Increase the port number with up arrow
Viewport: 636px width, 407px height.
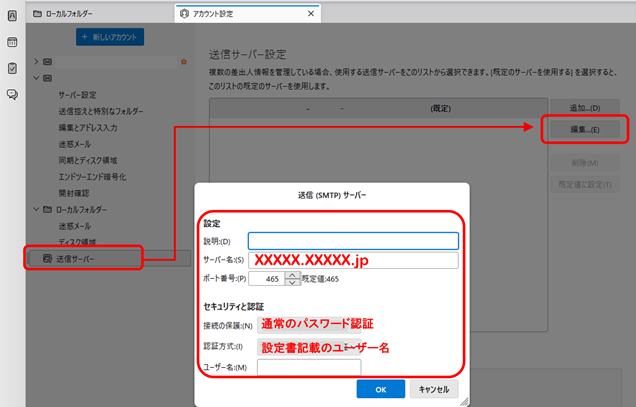[294, 275]
